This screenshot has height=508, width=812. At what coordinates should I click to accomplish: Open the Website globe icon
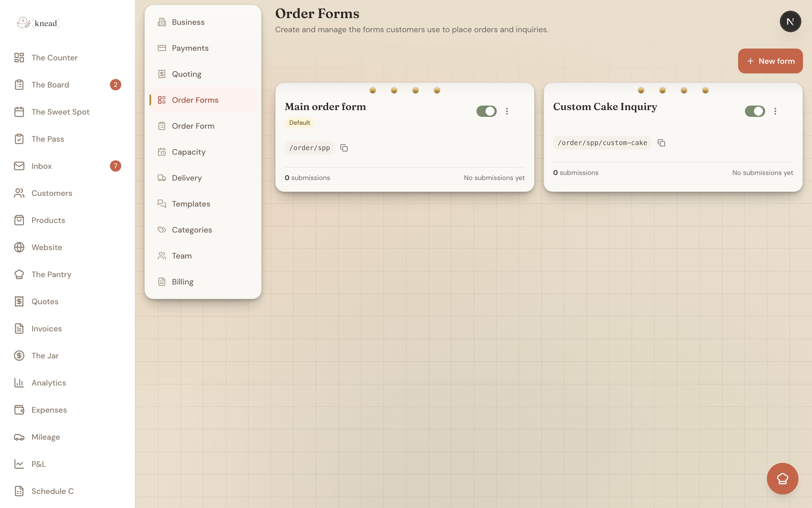[19, 247]
